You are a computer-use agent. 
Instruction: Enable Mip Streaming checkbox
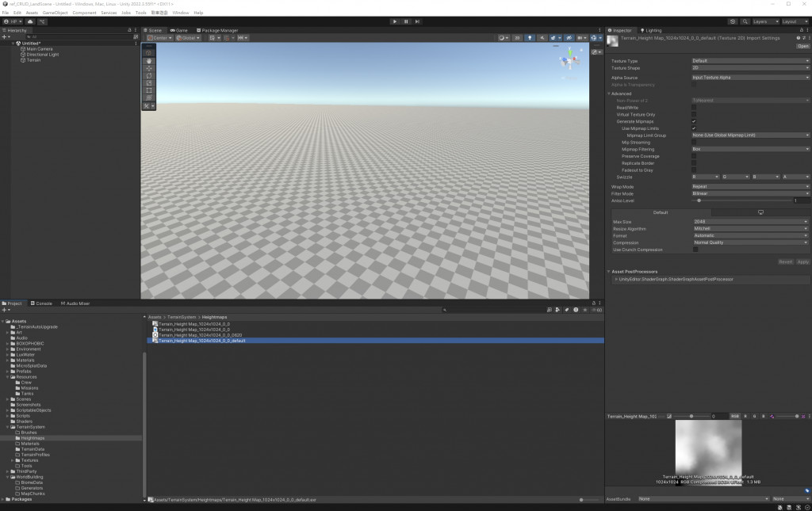694,143
